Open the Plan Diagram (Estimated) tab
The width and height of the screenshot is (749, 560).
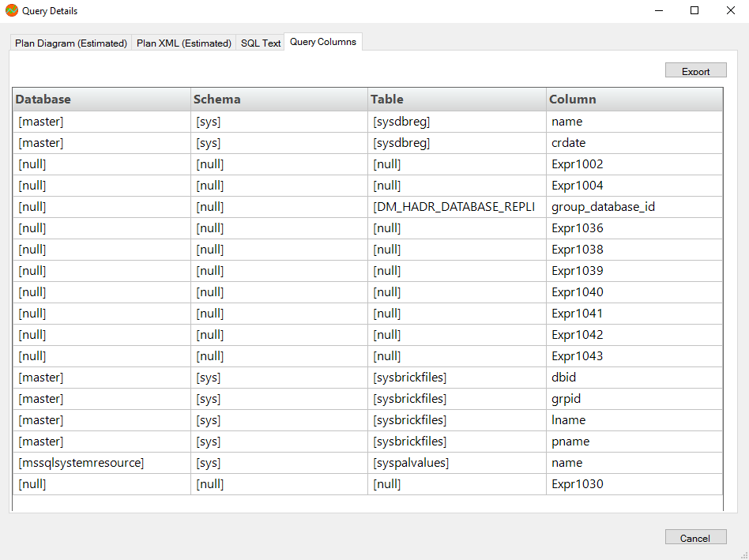click(x=70, y=43)
